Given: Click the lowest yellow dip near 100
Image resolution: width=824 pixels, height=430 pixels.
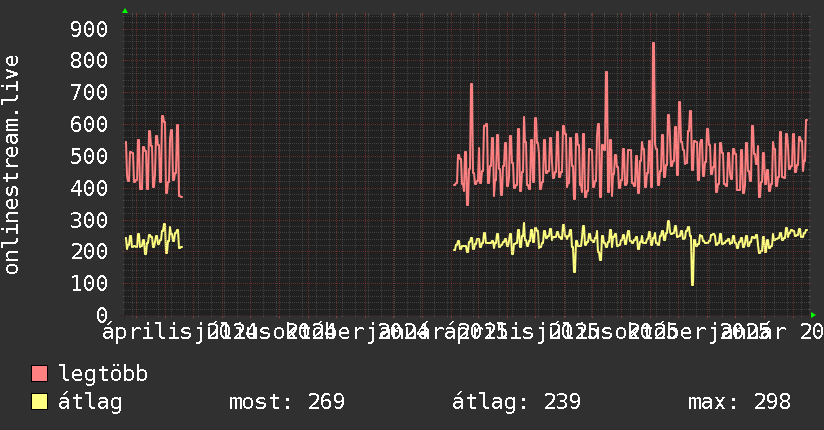Looking at the screenshot, I should click(693, 284).
